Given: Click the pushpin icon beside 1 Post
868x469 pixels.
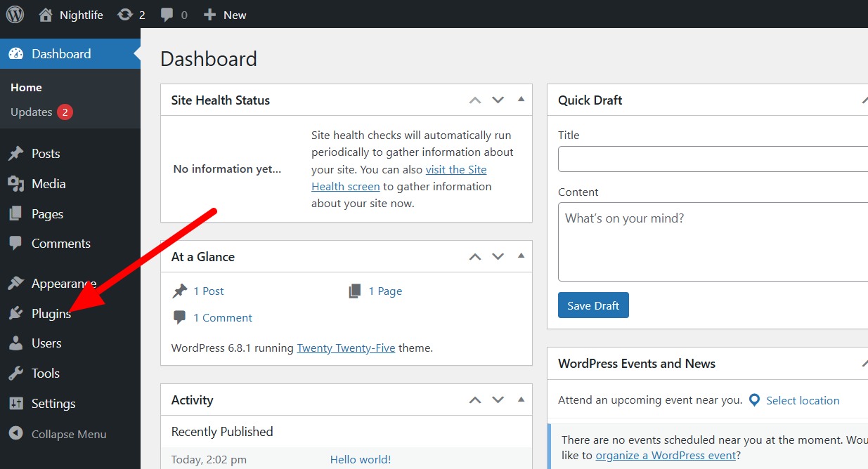Looking at the screenshot, I should [x=180, y=291].
